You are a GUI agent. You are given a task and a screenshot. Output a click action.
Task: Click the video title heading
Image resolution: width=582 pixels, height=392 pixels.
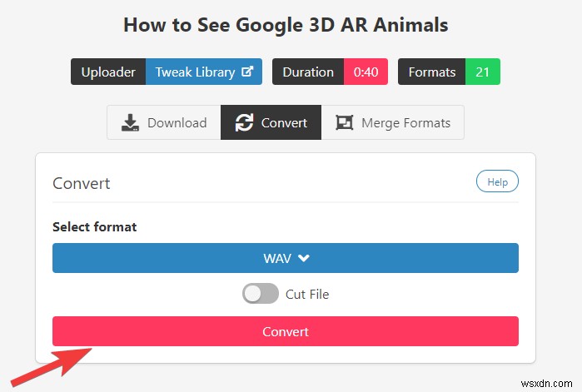point(286,25)
